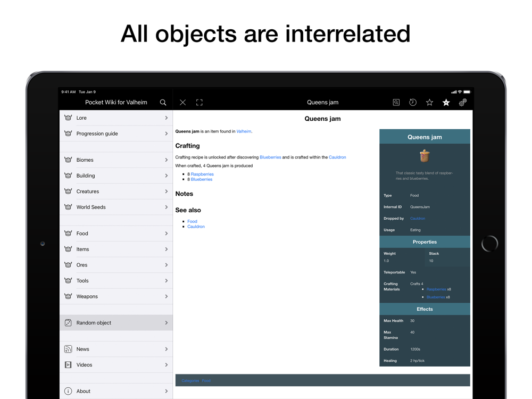Tap the helmet icon beside Building
The height and width of the screenshot is (399, 532).
(68, 176)
